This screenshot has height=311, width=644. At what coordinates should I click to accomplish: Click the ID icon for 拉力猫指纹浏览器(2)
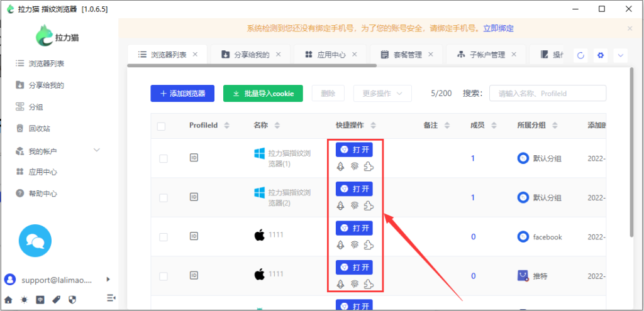[x=194, y=197]
